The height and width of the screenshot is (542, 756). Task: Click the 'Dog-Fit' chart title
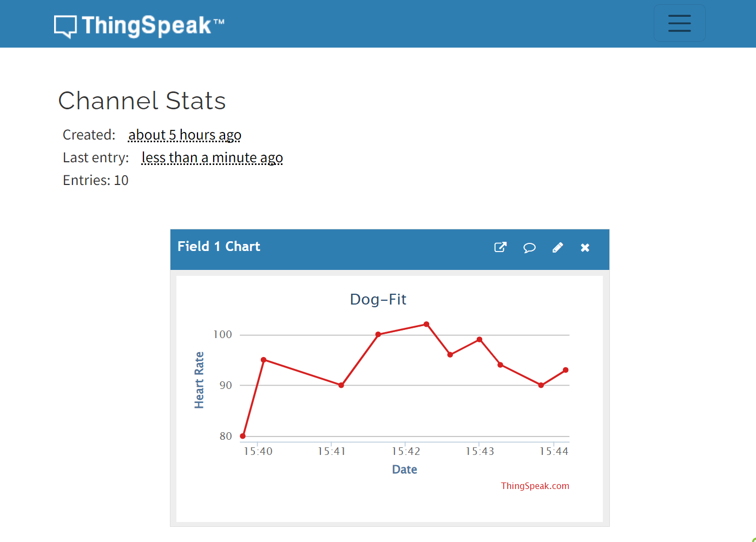tap(378, 299)
